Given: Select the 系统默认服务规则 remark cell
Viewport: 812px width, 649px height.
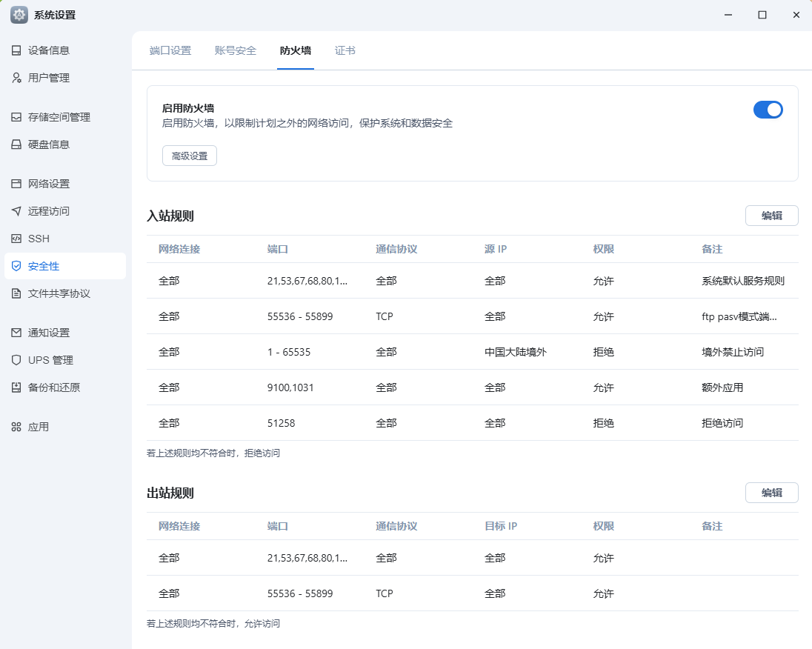Looking at the screenshot, I should 743,281.
